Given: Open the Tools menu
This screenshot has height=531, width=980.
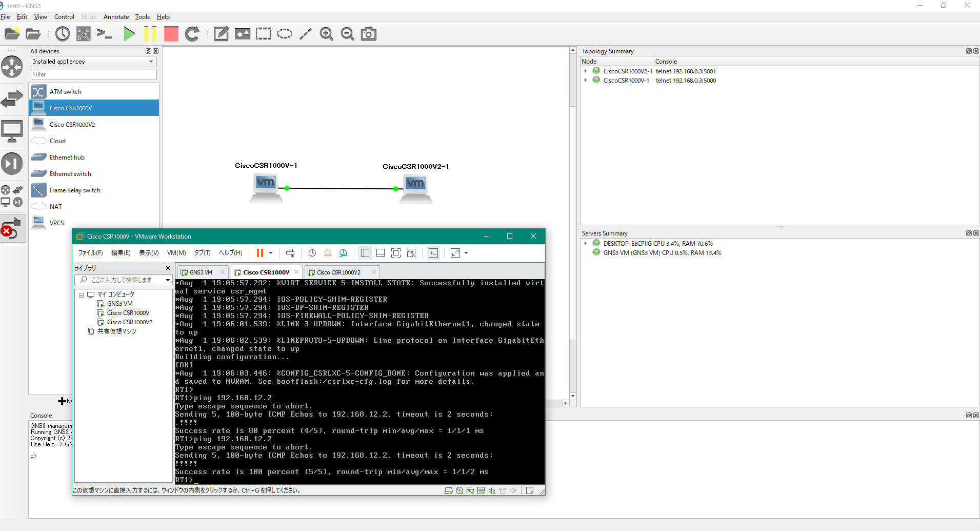Looking at the screenshot, I should 143,17.
